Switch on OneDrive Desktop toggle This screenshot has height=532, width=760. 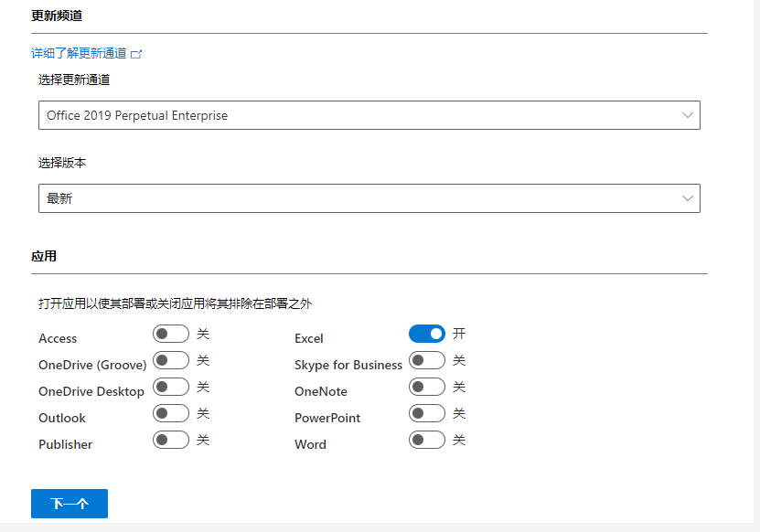(x=171, y=387)
